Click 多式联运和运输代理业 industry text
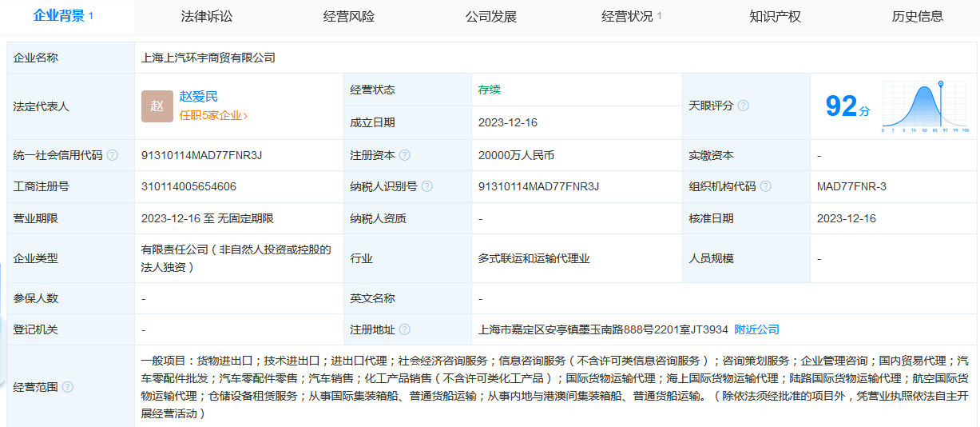This screenshot has height=427, width=980. (x=534, y=258)
